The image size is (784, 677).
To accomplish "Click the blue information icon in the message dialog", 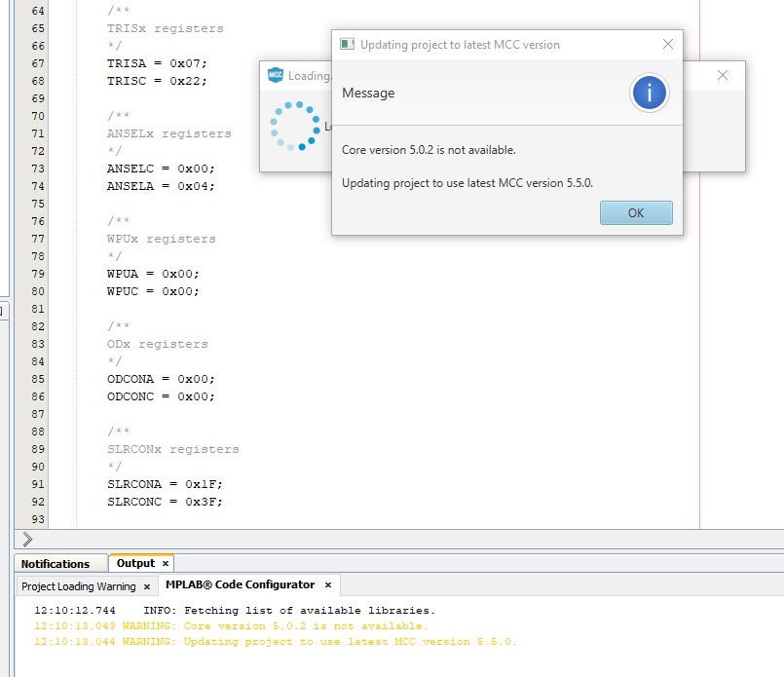I will coord(649,93).
